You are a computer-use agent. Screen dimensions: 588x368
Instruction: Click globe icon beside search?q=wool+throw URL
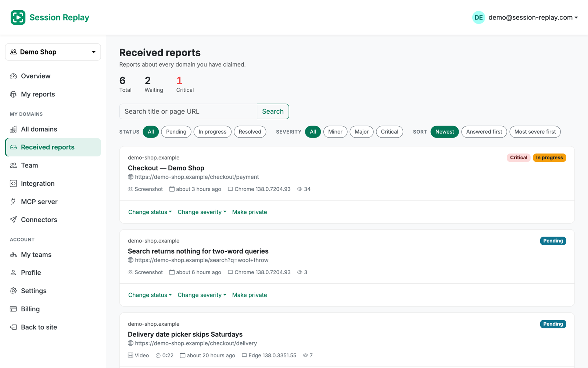click(130, 260)
